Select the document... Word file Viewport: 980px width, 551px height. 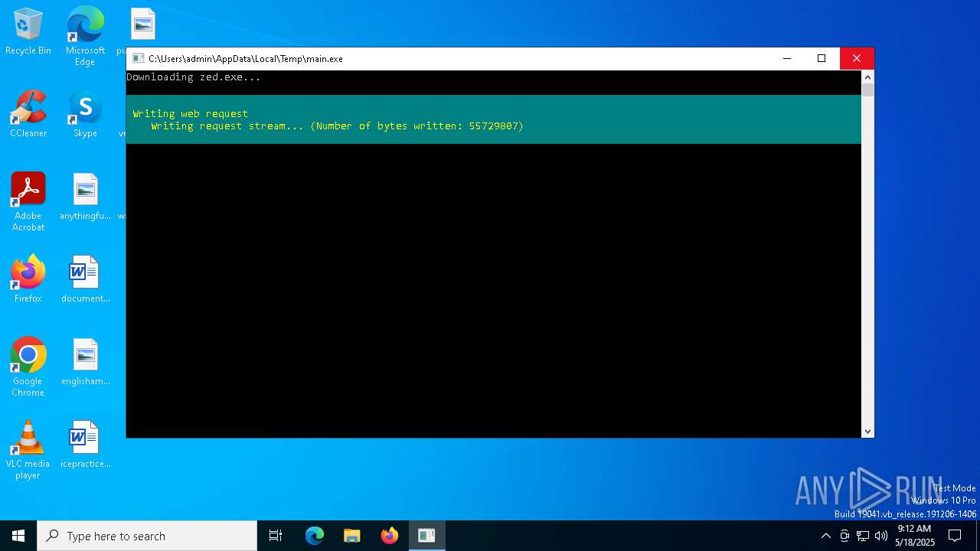[85, 280]
